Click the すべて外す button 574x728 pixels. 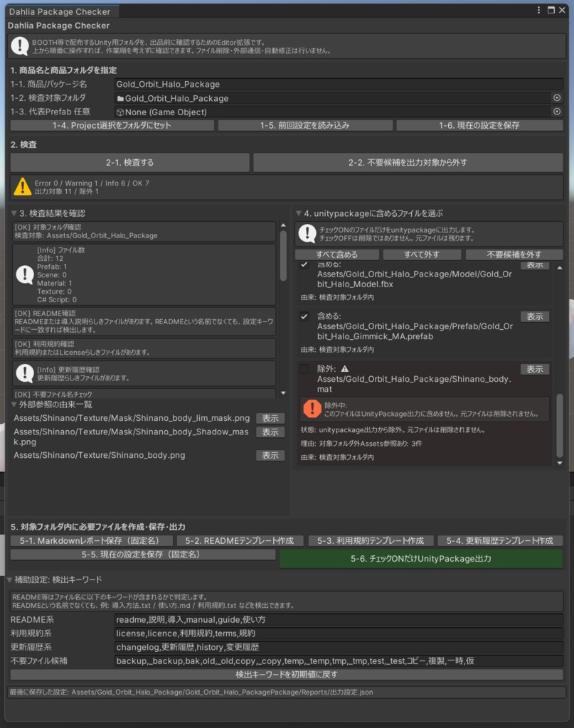(x=421, y=255)
